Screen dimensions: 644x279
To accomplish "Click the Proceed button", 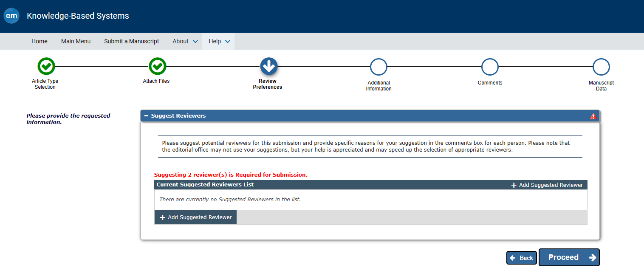I will click(569, 257).
